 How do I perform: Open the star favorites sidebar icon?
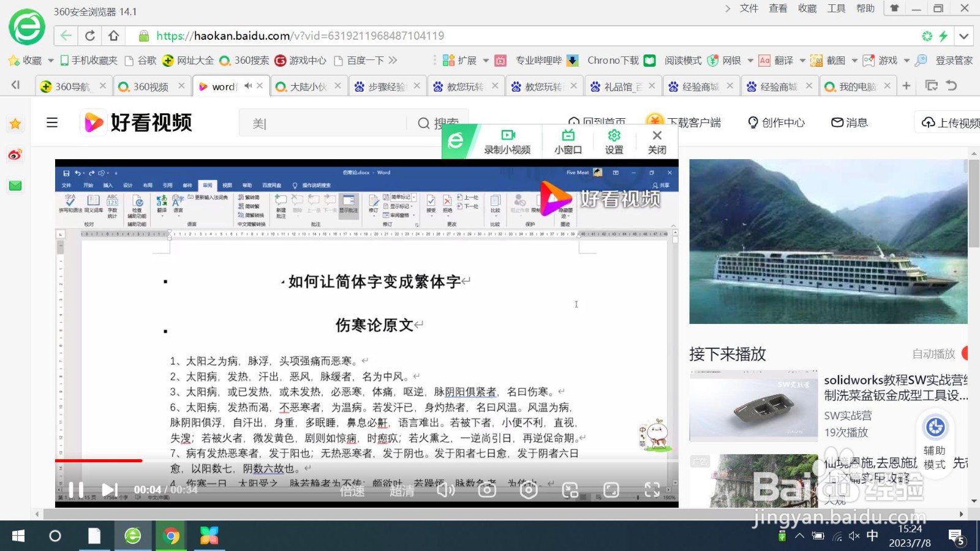tap(15, 124)
